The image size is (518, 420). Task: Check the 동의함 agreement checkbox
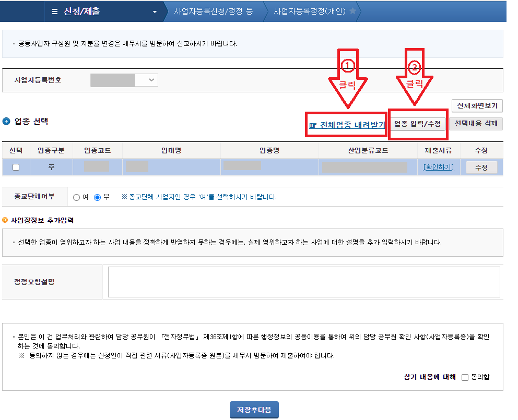click(464, 377)
